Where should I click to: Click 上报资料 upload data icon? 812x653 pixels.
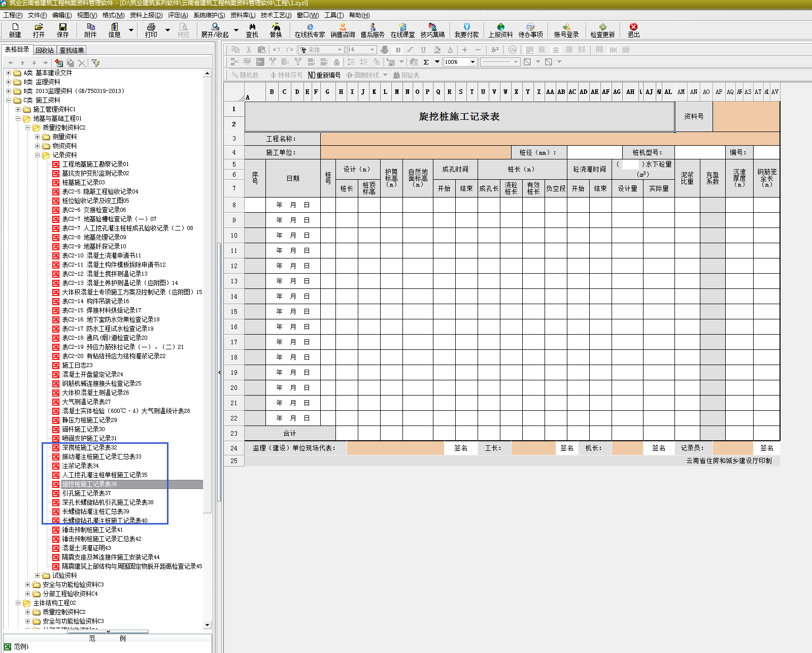[500, 30]
